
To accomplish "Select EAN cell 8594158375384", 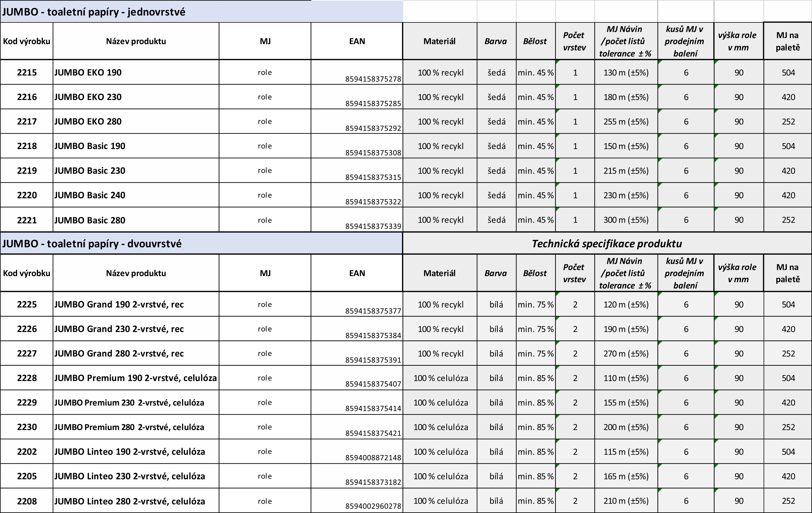I will click(357, 329).
